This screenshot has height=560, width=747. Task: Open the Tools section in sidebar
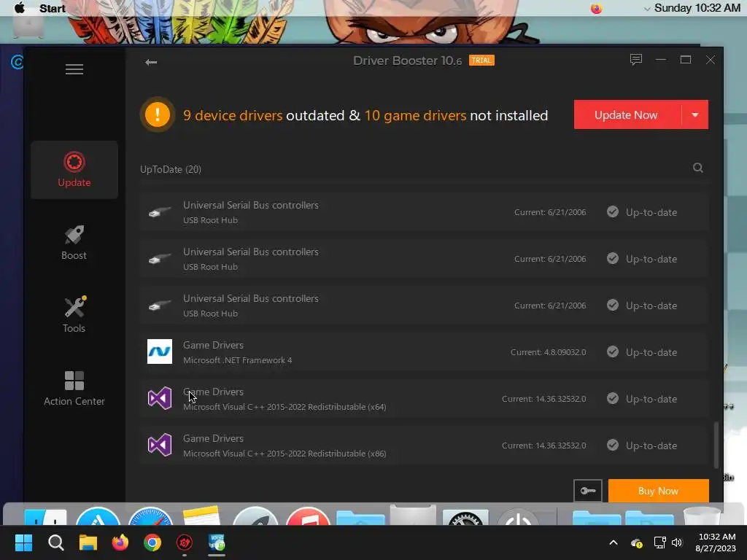coord(74,315)
